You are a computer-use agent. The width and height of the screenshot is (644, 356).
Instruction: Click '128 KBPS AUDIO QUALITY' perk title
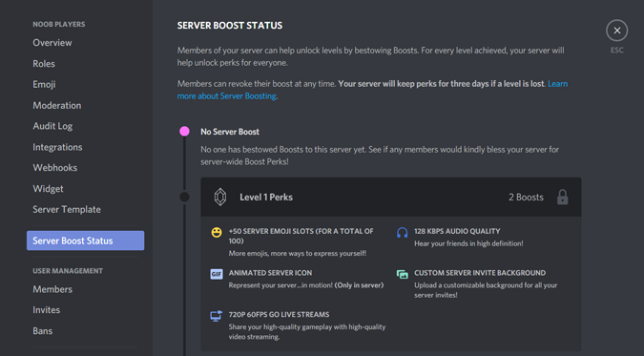coord(457,231)
